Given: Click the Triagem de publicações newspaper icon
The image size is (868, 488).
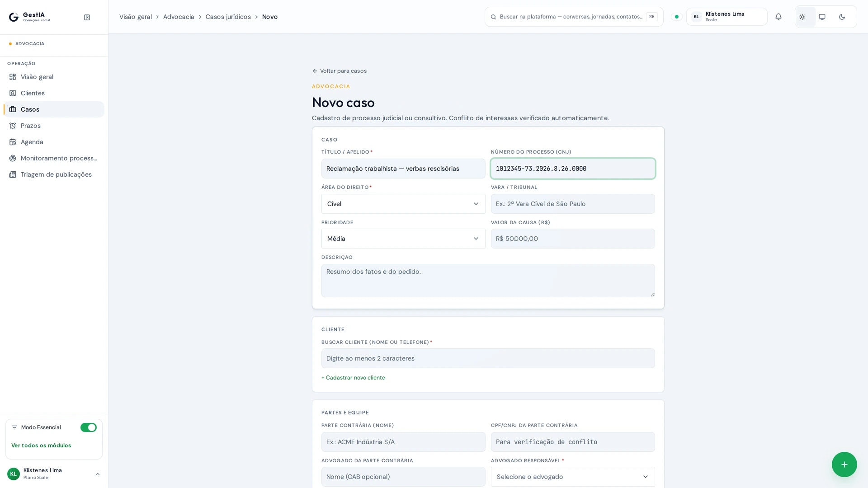Looking at the screenshot, I should click(x=13, y=174).
